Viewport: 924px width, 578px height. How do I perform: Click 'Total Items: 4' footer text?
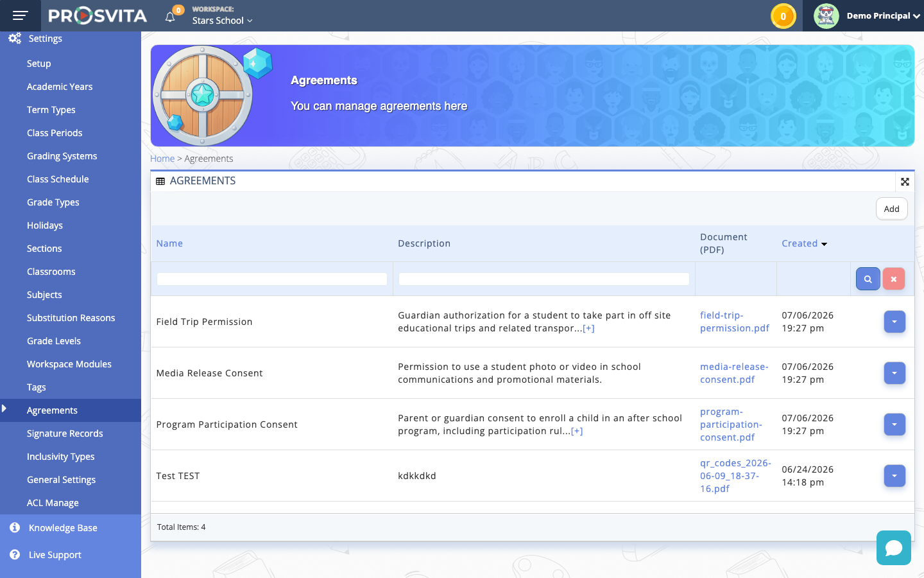(182, 527)
